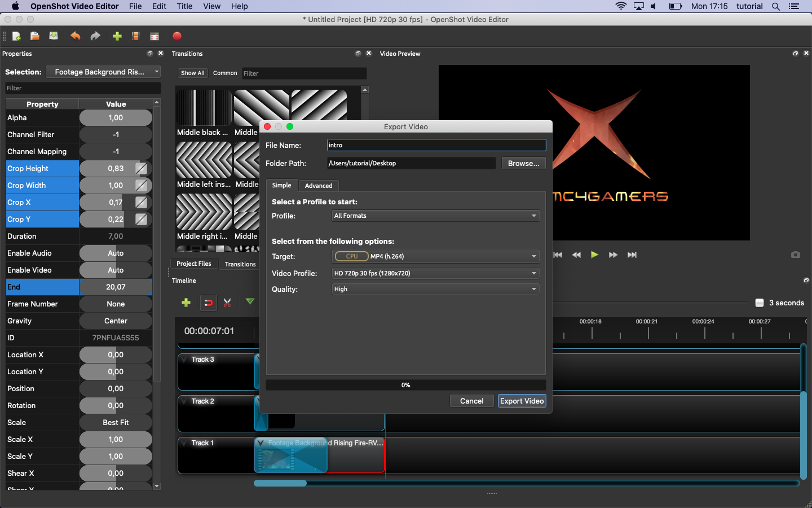
Task: Select the Razor scissors tool in timeline
Action: point(227,303)
